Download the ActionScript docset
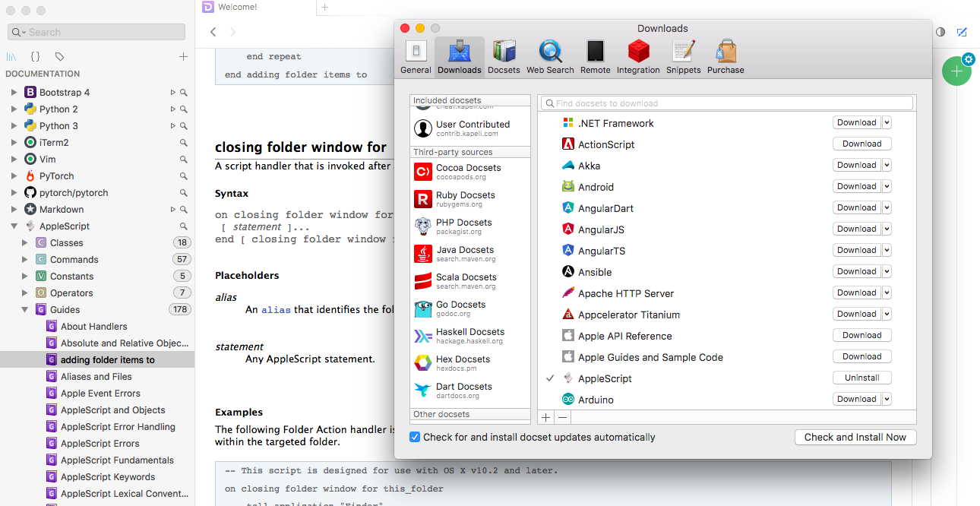This screenshot has height=506, width=980. pos(862,144)
